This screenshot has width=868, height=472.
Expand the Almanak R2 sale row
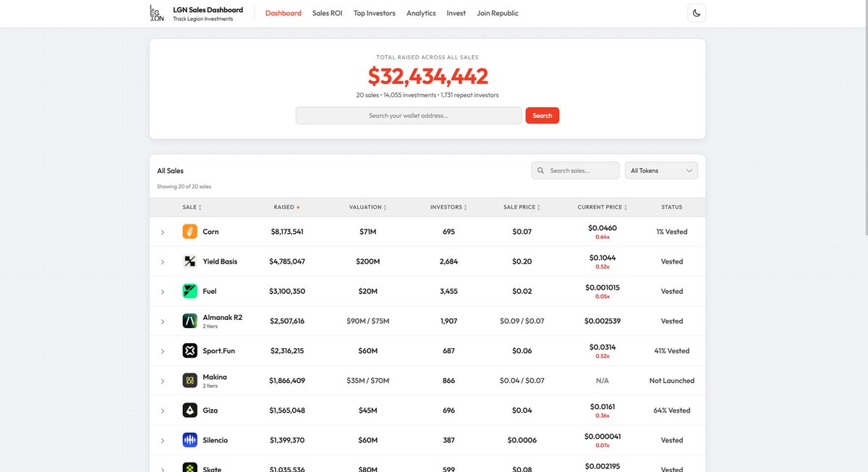162,321
